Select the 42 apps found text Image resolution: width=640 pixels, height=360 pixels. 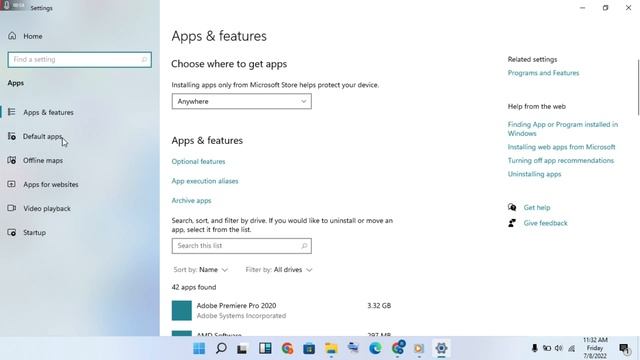tap(194, 287)
